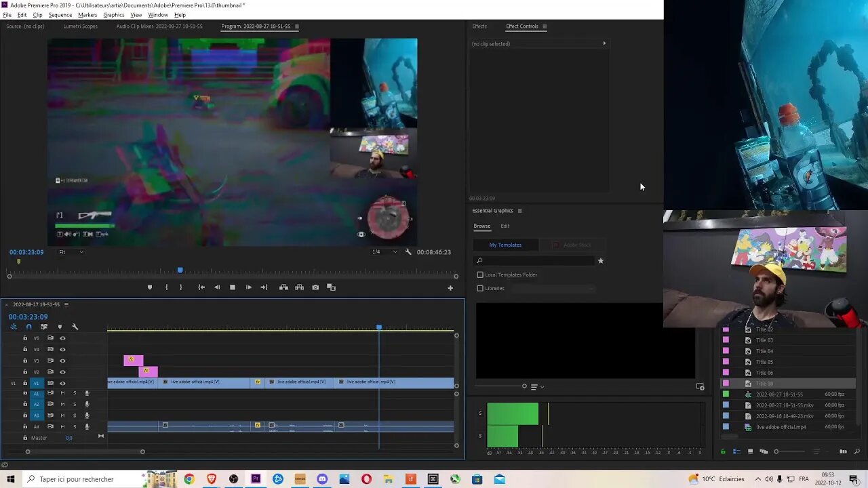Target the A1 audio track header

click(37, 393)
